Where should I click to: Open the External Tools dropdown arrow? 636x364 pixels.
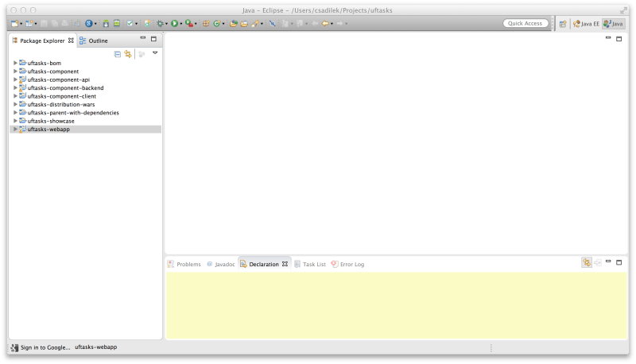coord(196,24)
